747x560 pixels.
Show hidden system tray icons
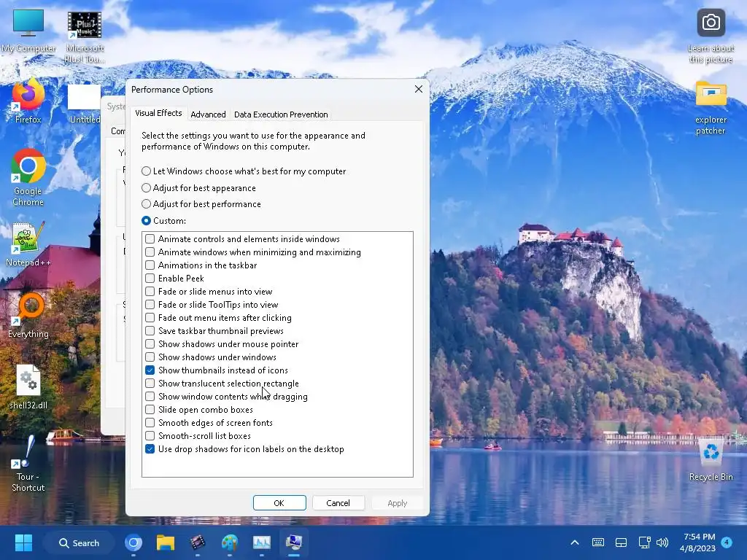pos(575,542)
